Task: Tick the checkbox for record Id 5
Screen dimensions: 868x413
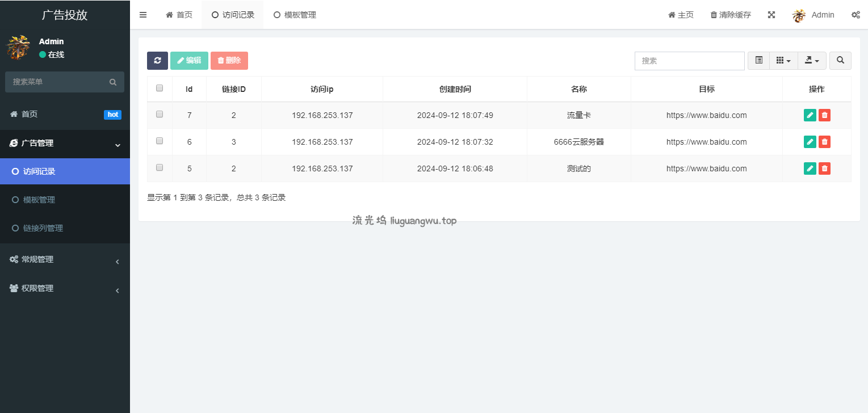Action: (160, 168)
